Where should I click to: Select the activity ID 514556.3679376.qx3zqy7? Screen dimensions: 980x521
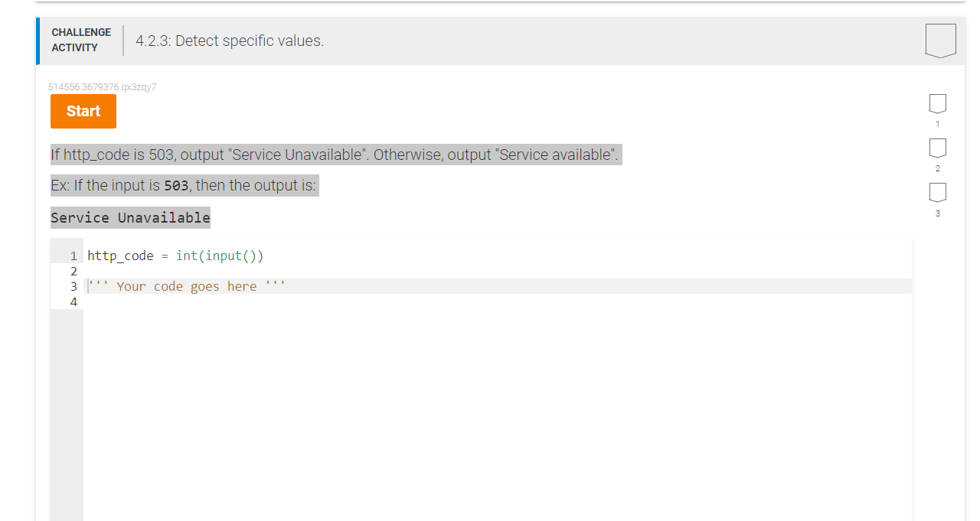click(x=102, y=86)
